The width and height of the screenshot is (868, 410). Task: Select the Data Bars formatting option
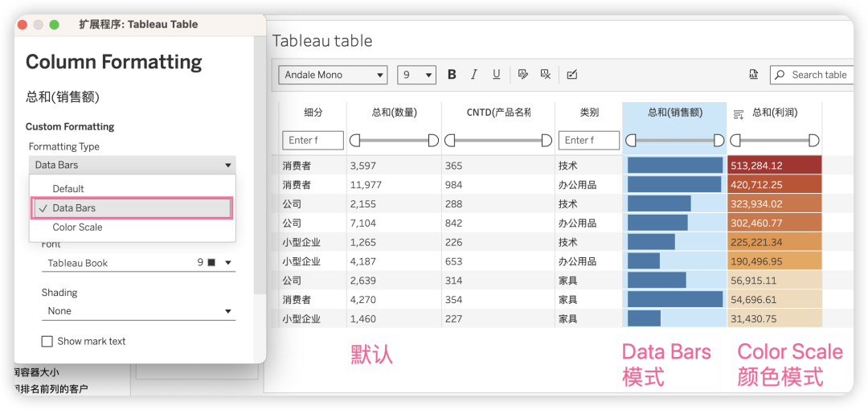point(133,207)
